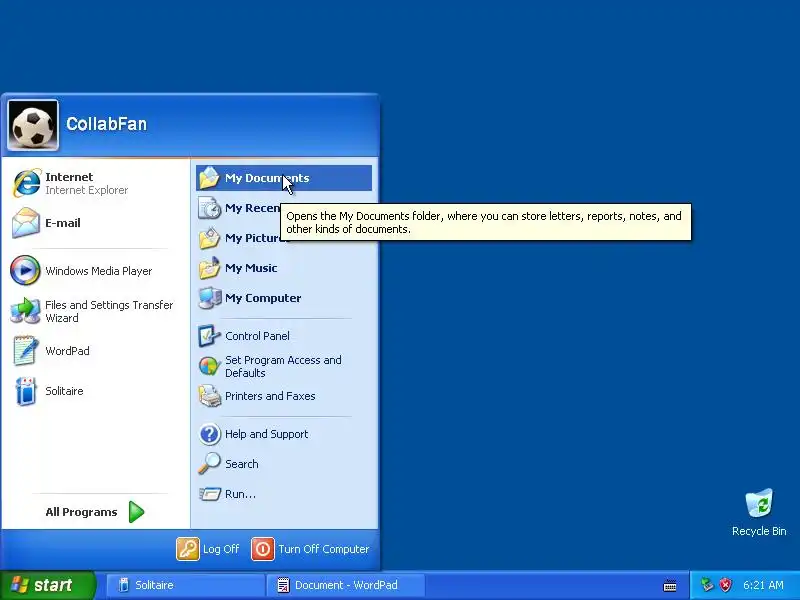This screenshot has height=600, width=800.
Task: Choose the Control Panel menu label
Action: [x=257, y=336]
